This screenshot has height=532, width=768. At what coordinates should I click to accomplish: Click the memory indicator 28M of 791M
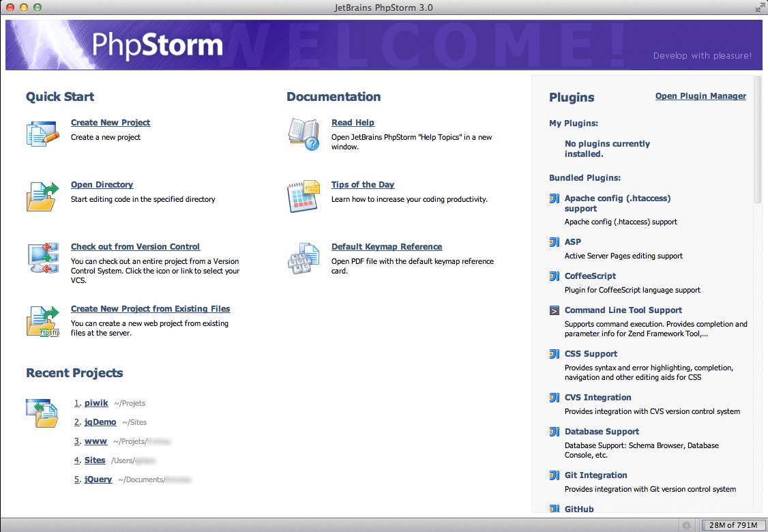pos(733,525)
